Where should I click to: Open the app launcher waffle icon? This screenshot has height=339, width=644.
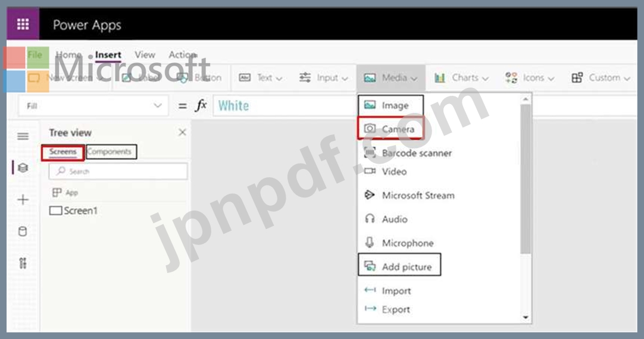click(x=23, y=24)
